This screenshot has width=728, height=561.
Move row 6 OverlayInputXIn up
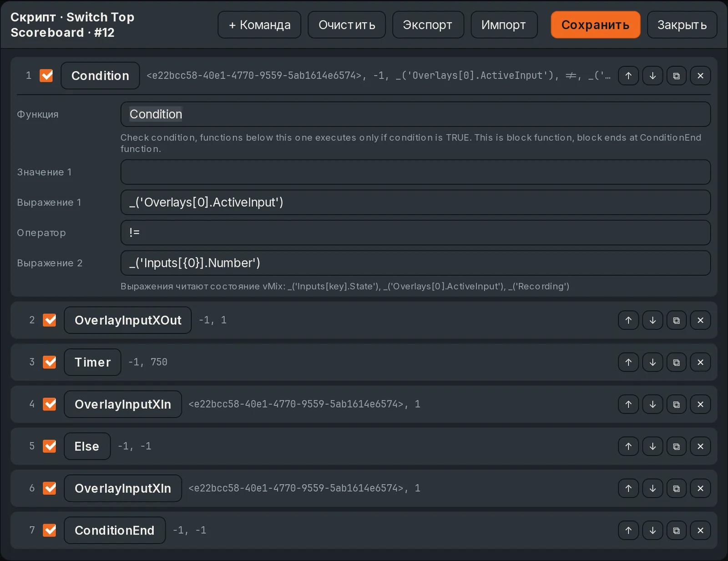click(x=628, y=488)
